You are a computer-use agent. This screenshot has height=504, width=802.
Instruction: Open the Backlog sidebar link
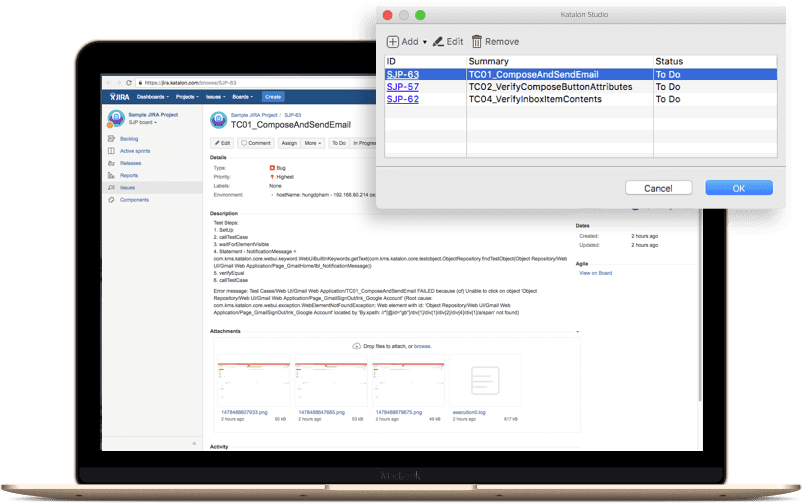(129, 139)
